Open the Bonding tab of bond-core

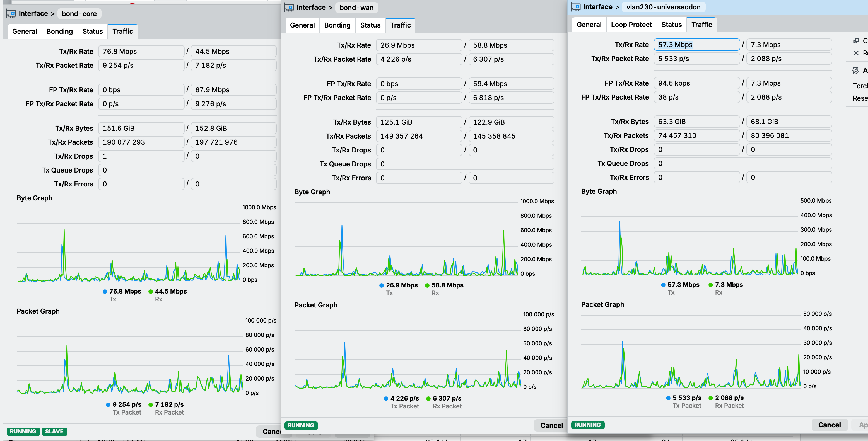60,31
